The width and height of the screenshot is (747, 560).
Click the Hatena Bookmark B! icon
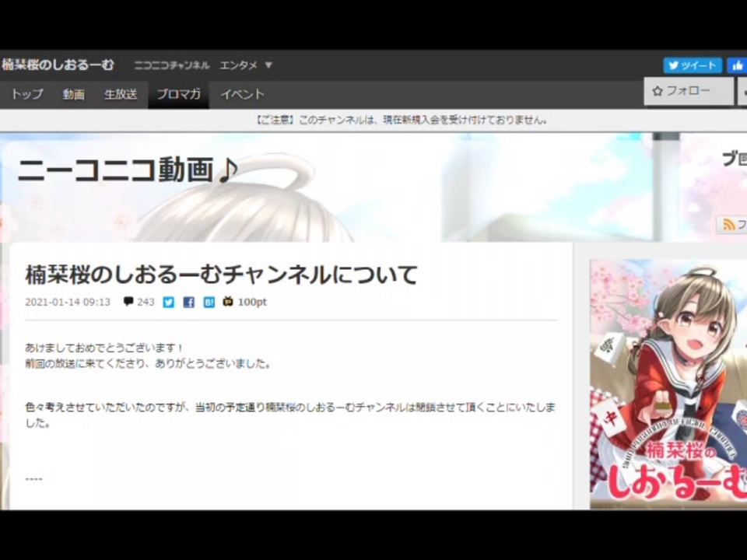point(209,302)
